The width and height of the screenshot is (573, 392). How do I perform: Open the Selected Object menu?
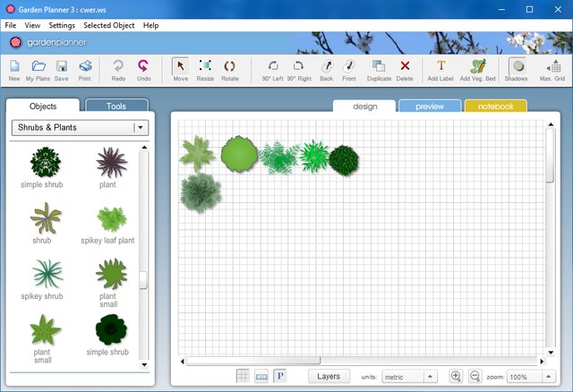tap(109, 25)
